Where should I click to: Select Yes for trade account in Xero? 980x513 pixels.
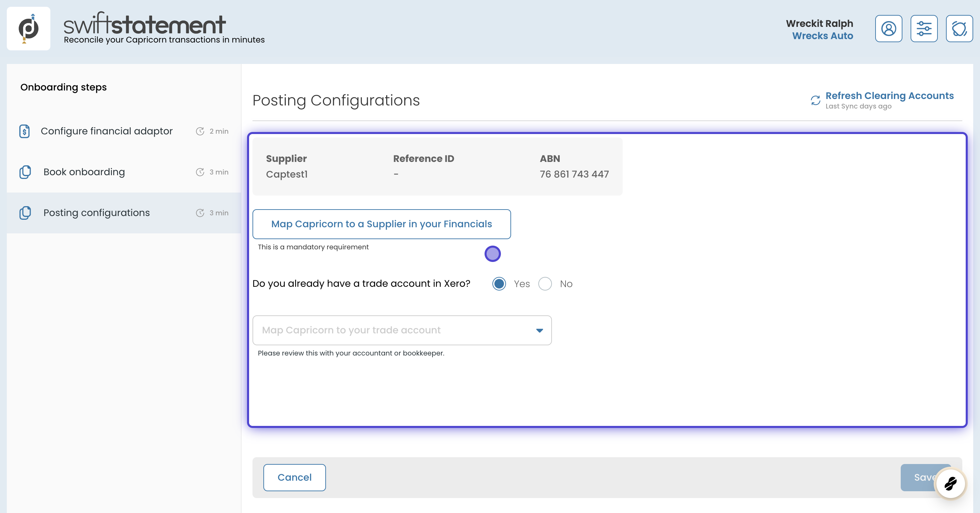(x=499, y=284)
